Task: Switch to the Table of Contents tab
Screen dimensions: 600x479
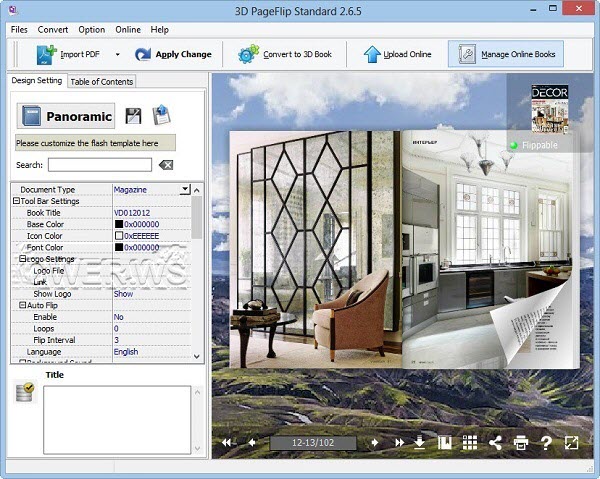Action: [x=101, y=82]
